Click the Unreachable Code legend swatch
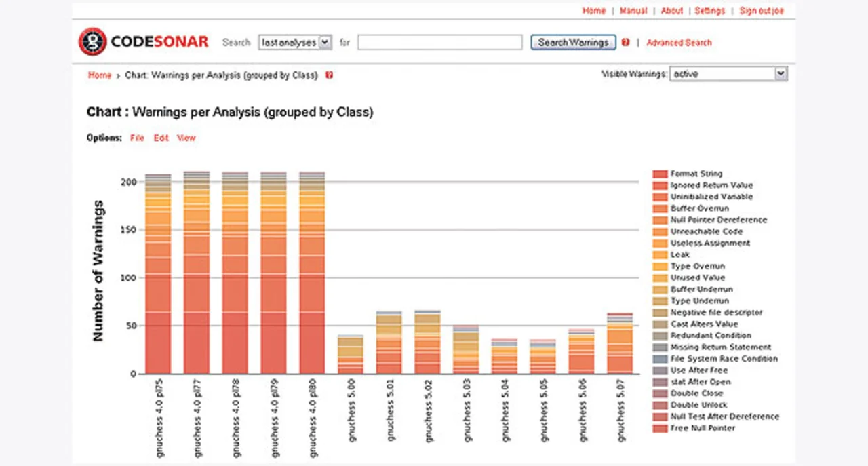The image size is (868, 466). [x=660, y=231]
